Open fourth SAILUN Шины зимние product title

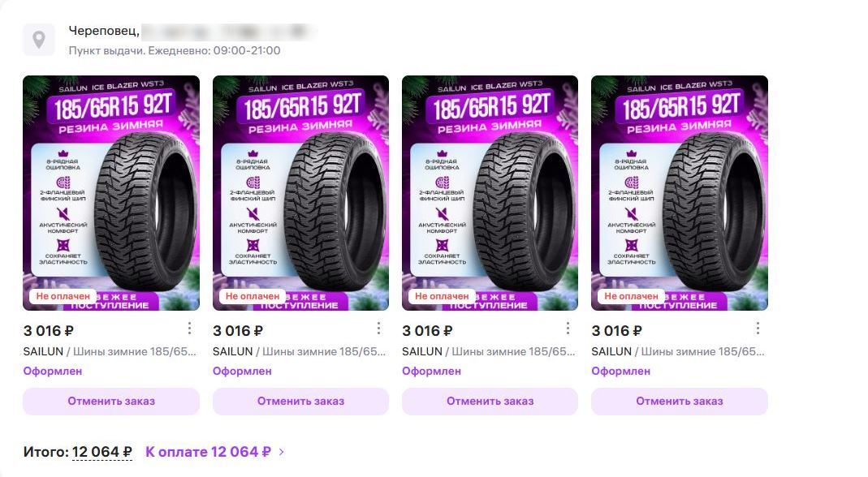(x=677, y=351)
